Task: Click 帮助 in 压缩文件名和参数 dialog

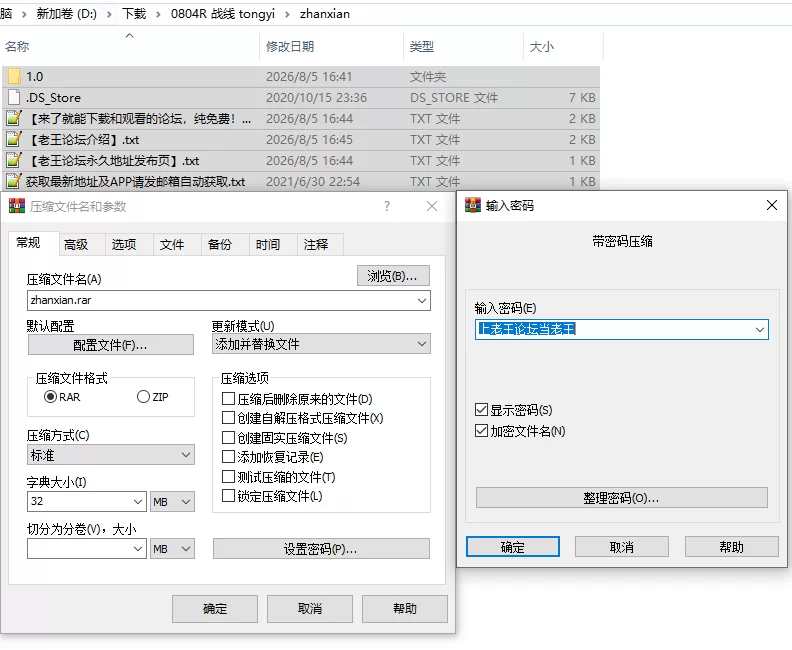Action: click(x=405, y=609)
